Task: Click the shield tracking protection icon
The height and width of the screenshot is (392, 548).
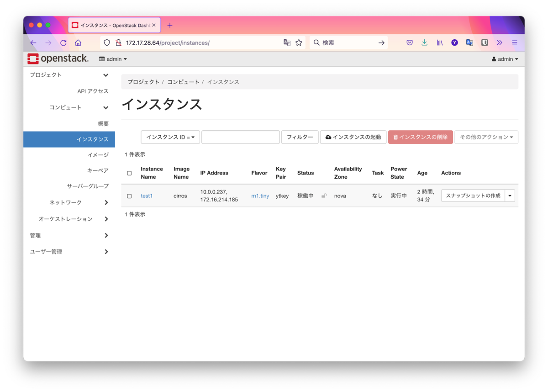Action: pos(107,42)
